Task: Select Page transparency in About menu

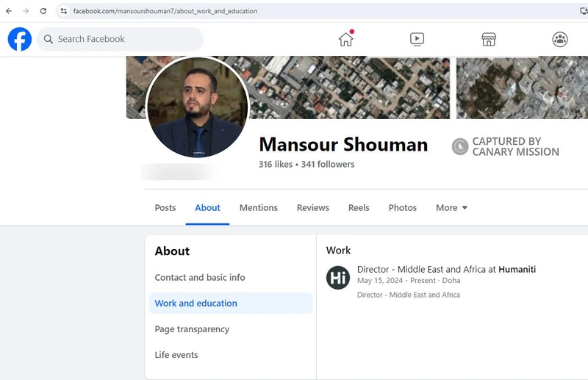Action: (192, 329)
